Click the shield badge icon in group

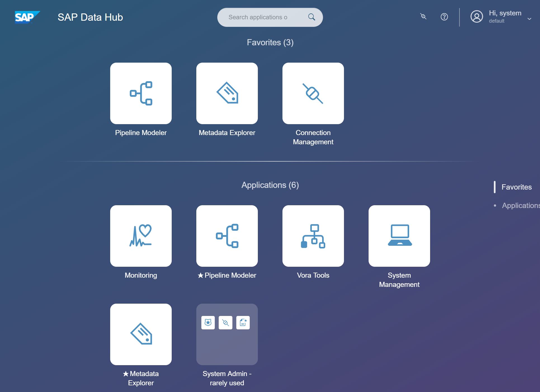pos(208,323)
